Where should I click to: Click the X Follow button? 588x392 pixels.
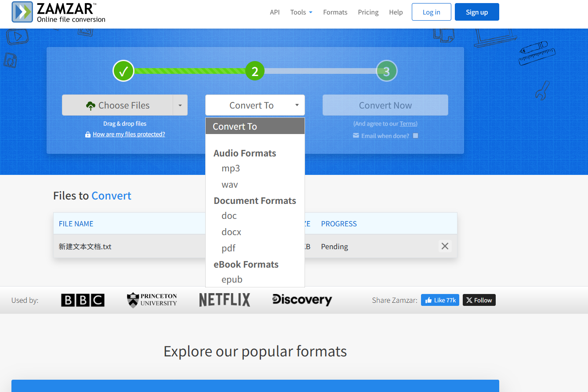479,300
